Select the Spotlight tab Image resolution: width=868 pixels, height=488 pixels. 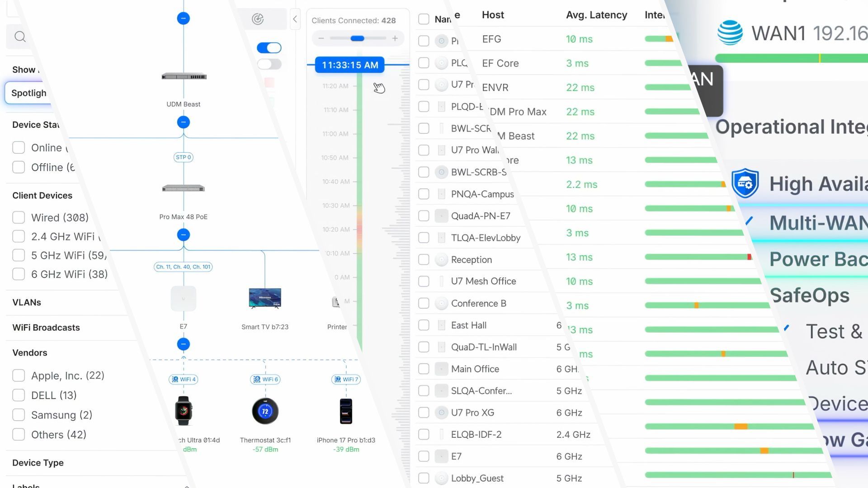pos(28,93)
